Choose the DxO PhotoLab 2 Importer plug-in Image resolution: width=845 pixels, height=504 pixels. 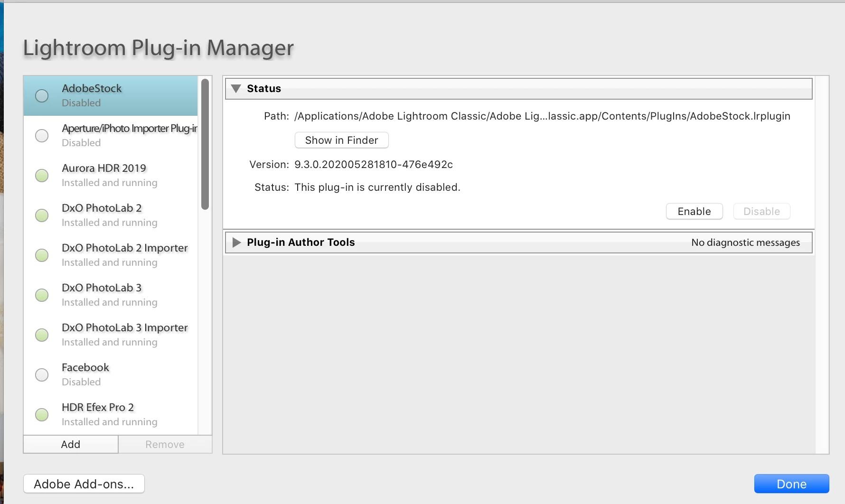[x=111, y=255]
